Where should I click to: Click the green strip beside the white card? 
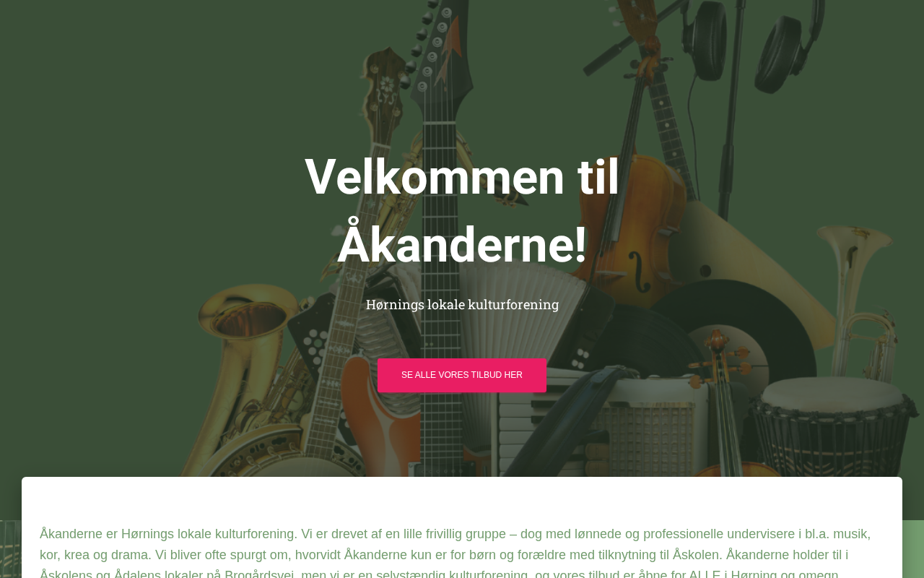[x=913, y=549]
